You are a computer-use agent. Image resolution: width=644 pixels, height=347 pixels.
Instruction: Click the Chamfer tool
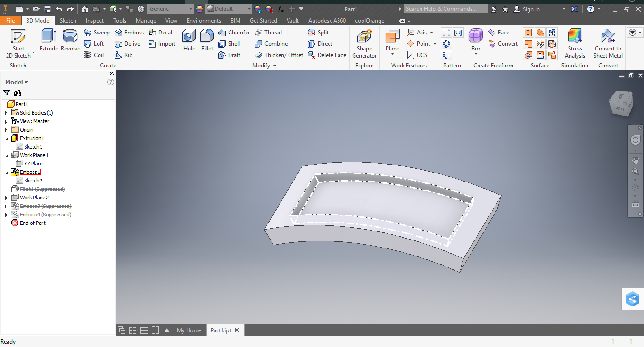[x=234, y=33]
